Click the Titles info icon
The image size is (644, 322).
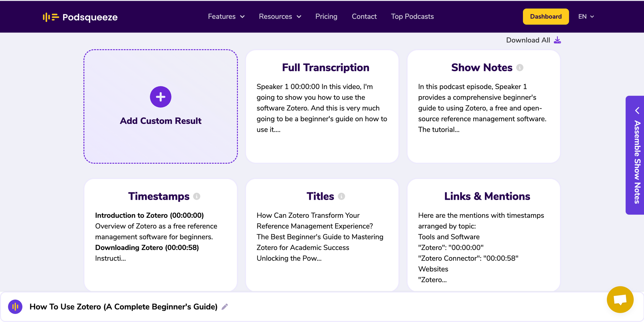tap(342, 196)
